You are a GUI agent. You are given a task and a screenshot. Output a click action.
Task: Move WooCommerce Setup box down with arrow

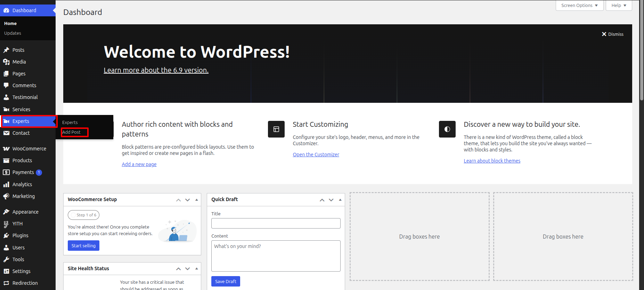click(188, 200)
